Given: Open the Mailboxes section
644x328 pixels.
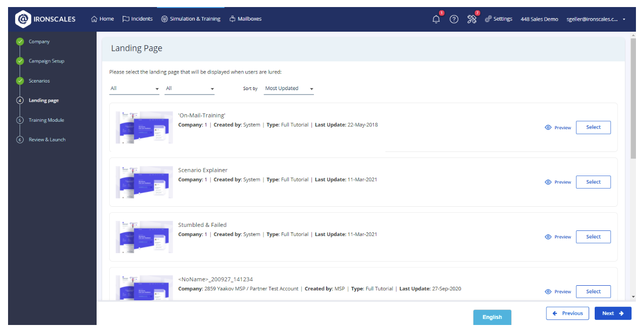Looking at the screenshot, I should (245, 19).
